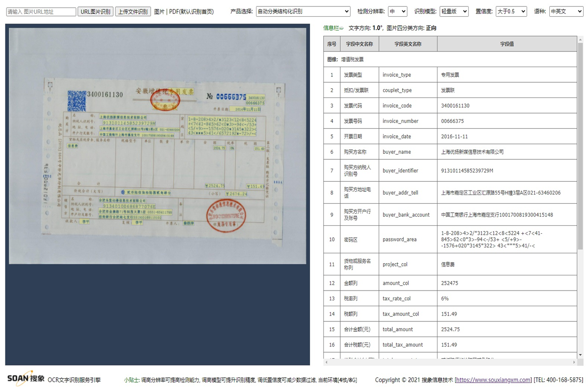Change the 置信度 threshold dropdown
Image resolution: width=588 pixels, height=392 pixels.
pyautogui.click(x=511, y=11)
